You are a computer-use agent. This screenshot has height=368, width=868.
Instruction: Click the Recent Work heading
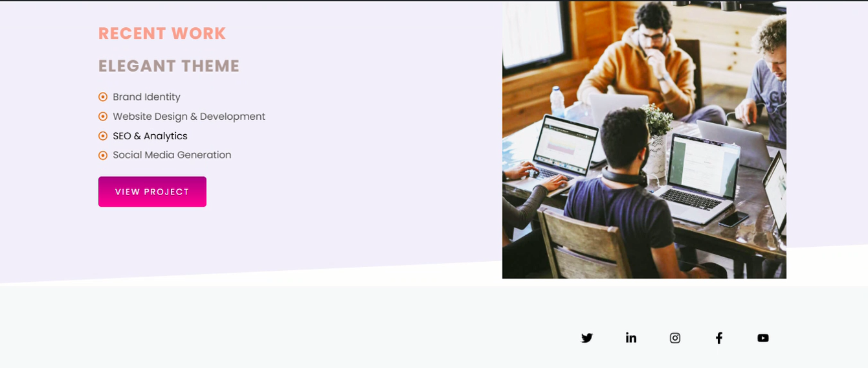(162, 34)
